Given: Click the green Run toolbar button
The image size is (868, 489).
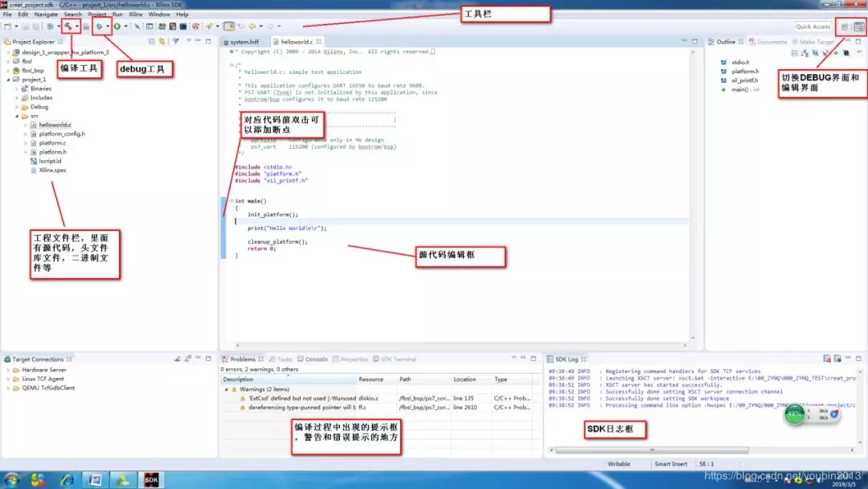Looking at the screenshot, I should click(117, 26).
